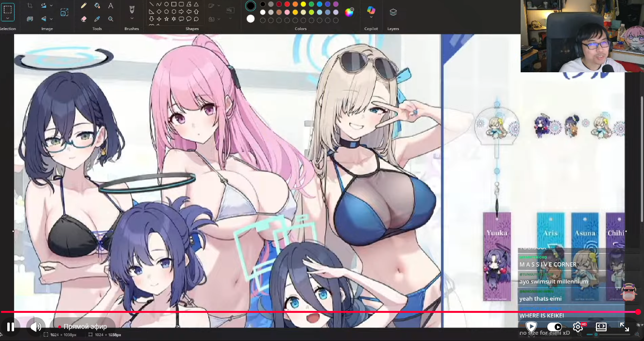Pick the yellow color swatch
The image size is (644, 341).
pos(303,4)
